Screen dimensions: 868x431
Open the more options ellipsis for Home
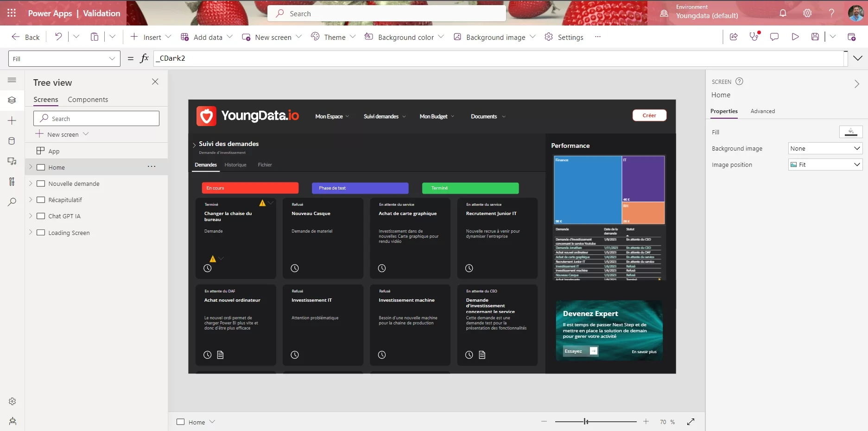[x=152, y=166]
